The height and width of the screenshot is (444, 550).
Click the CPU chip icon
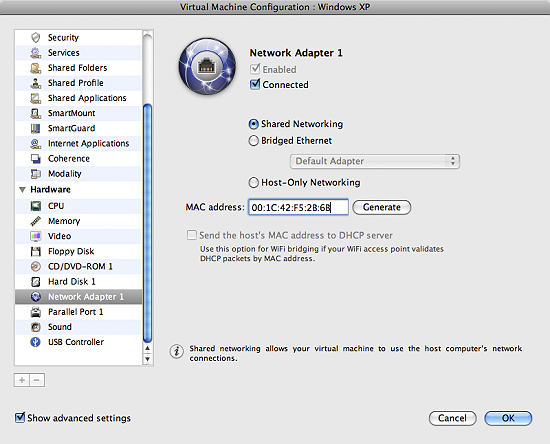35,206
